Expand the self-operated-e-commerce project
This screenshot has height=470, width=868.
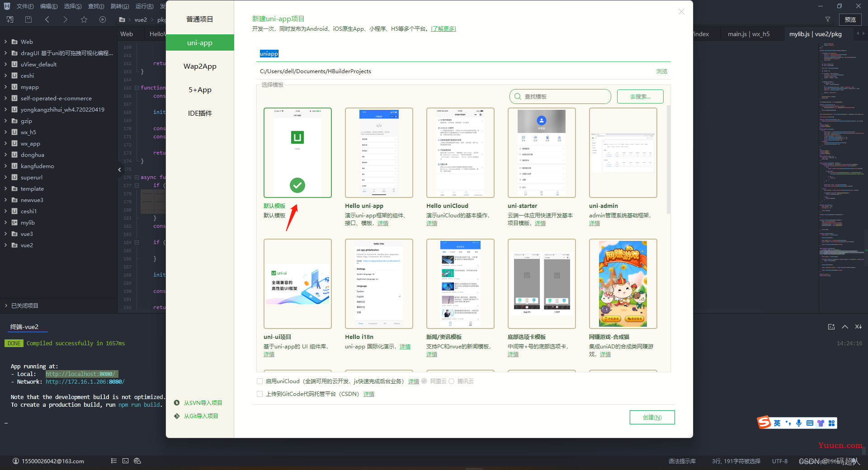click(x=5, y=98)
